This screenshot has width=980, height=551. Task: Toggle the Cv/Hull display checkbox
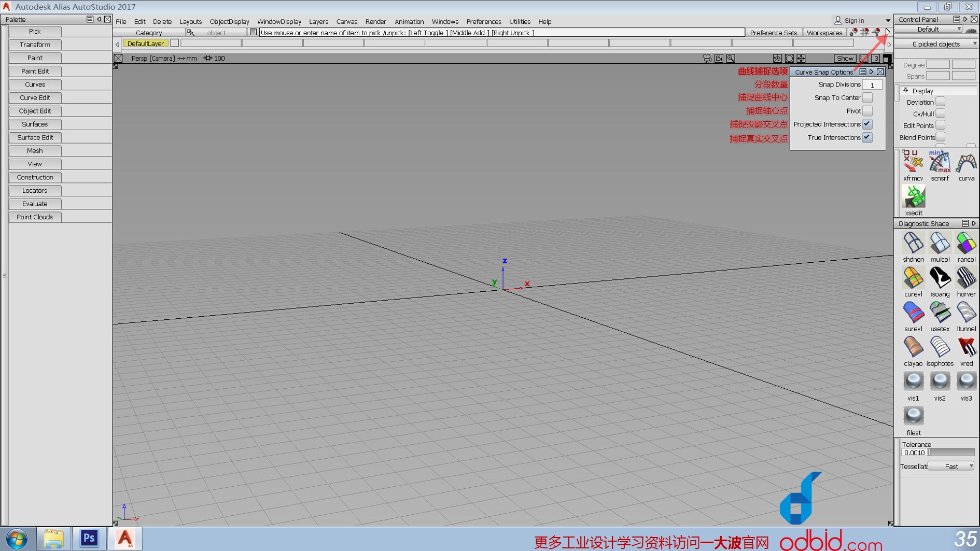pyautogui.click(x=941, y=114)
